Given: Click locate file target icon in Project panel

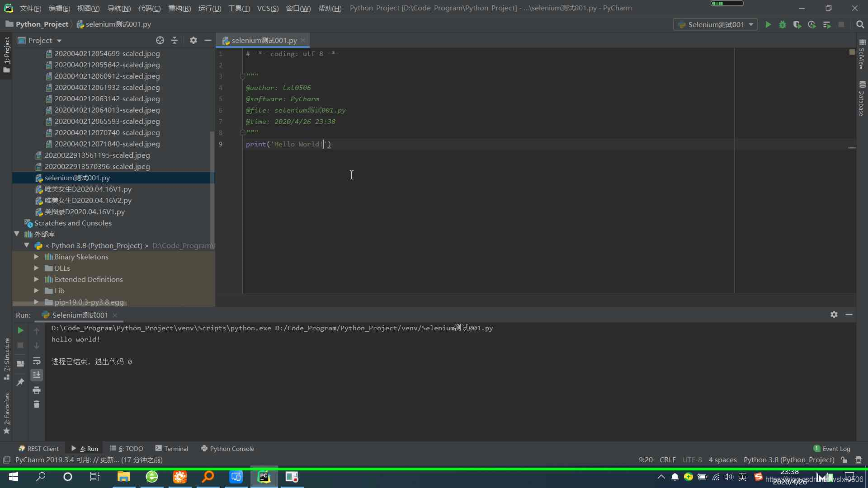Looking at the screenshot, I should click(x=160, y=40).
